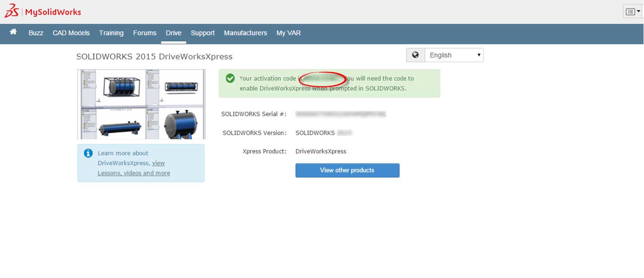644x278 pixels.
Task: Follow the view Lessons, videos and more link
Action: pyautogui.click(x=134, y=168)
